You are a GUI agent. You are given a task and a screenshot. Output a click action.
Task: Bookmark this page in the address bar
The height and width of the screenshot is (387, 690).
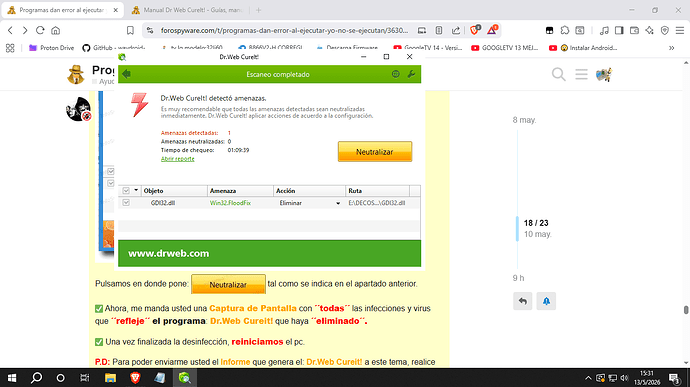pyautogui.click(x=130, y=30)
